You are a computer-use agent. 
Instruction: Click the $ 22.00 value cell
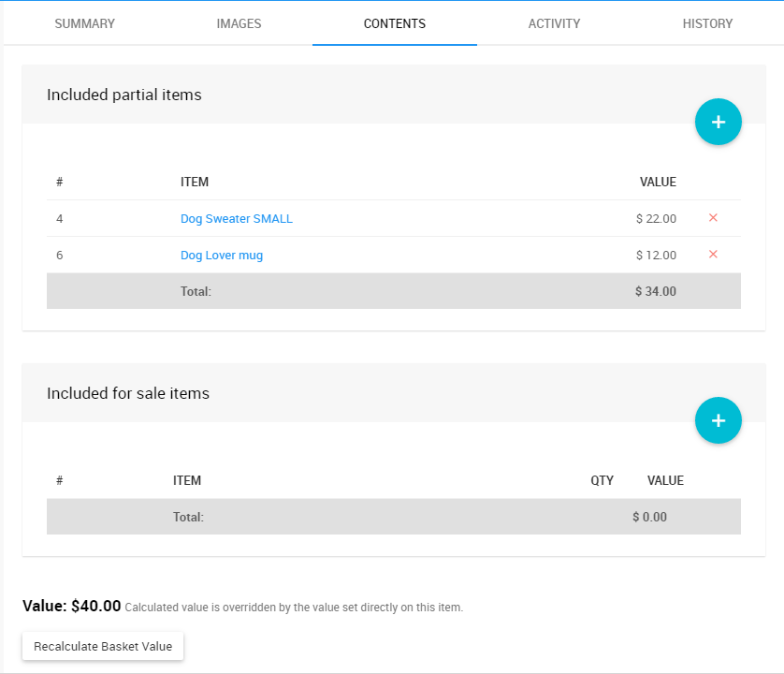[655, 219]
